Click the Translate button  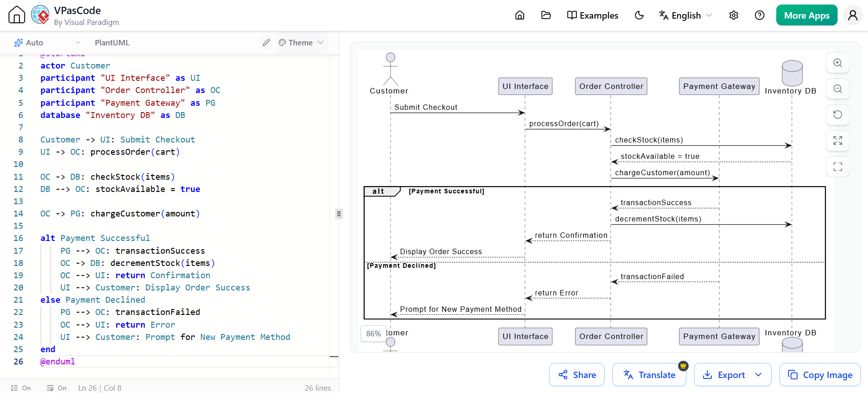[649, 375]
